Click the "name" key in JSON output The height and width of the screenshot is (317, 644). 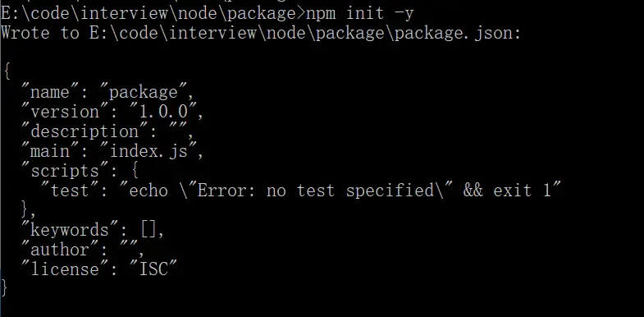pyautogui.click(x=50, y=92)
